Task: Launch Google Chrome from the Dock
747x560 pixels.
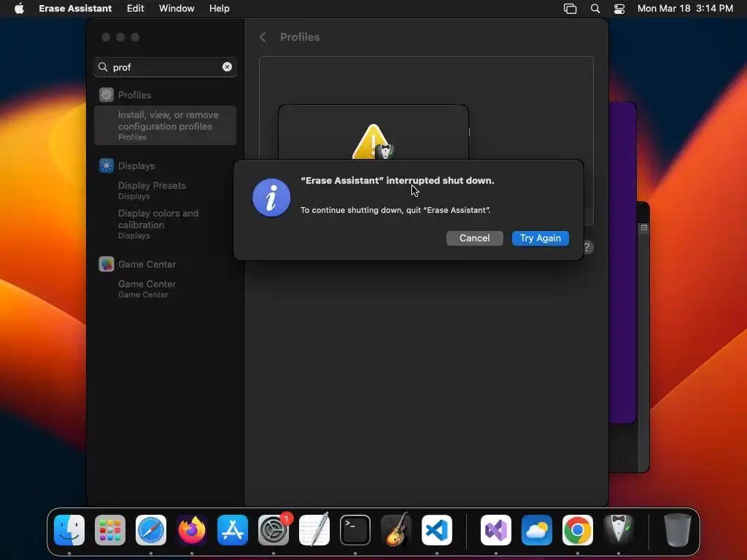Action: point(578,530)
